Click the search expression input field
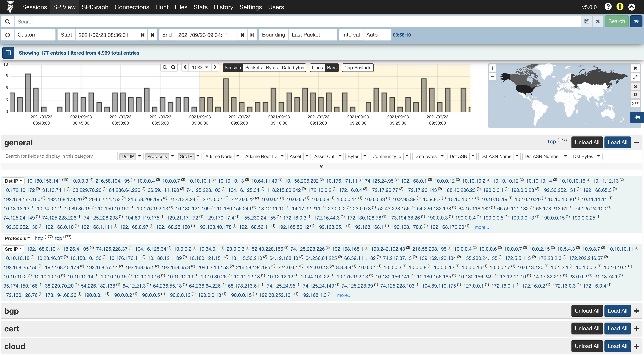 pyautogui.click(x=297, y=22)
